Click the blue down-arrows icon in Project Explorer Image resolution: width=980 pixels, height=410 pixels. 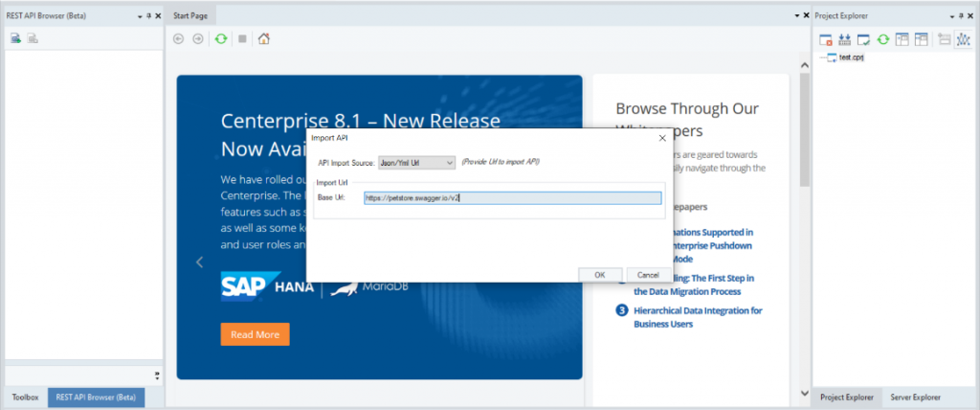tap(845, 39)
